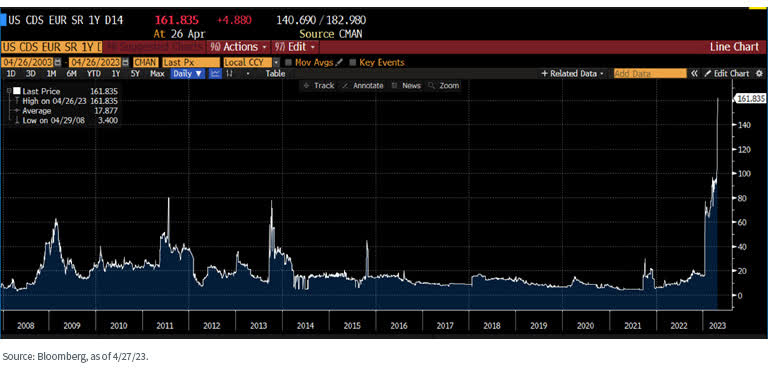The width and height of the screenshot is (768, 377).
Task: Click the 2008 label on time axis
Action: coord(25,325)
